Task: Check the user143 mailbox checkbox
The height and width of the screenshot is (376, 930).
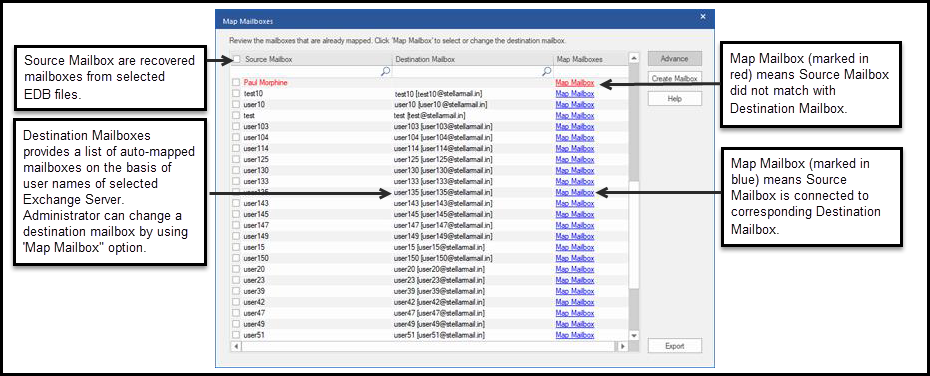Action: 236,203
